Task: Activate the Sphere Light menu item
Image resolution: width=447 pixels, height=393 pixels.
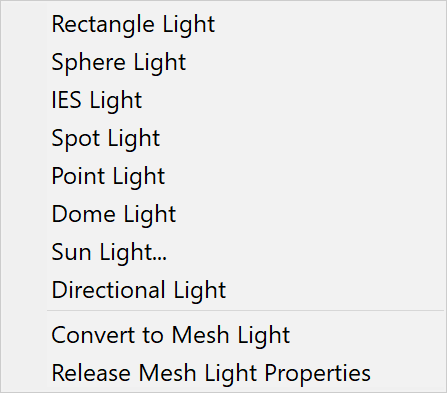Action: [x=223, y=62]
